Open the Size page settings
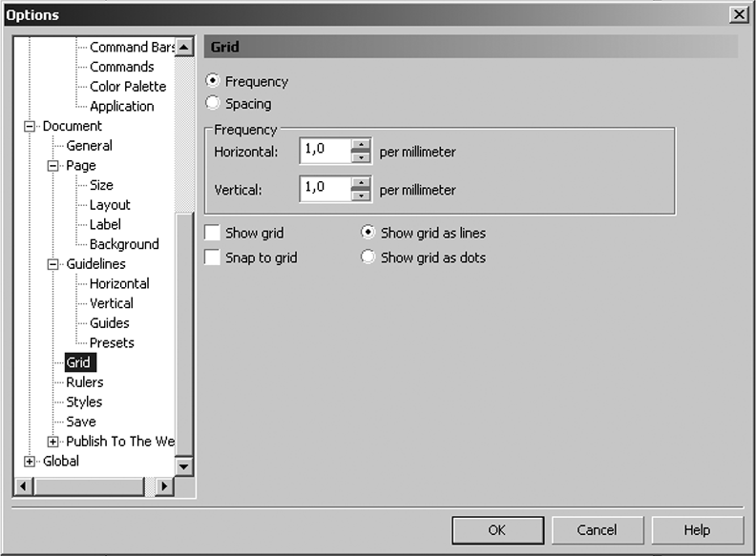756x556 pixels. coord(101,185)
